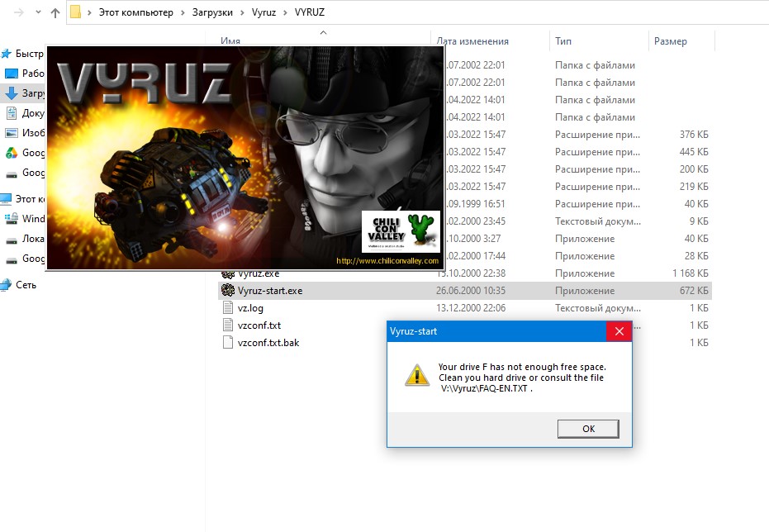
Task: Click the Vyruz-start.exe application icon
Action: point(228,290)
